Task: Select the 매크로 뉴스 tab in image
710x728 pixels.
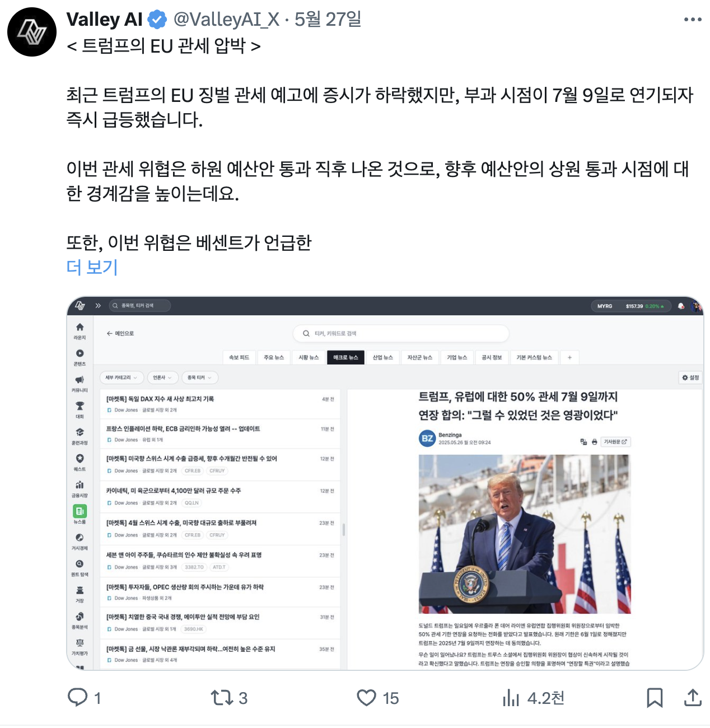Action: 345,357
